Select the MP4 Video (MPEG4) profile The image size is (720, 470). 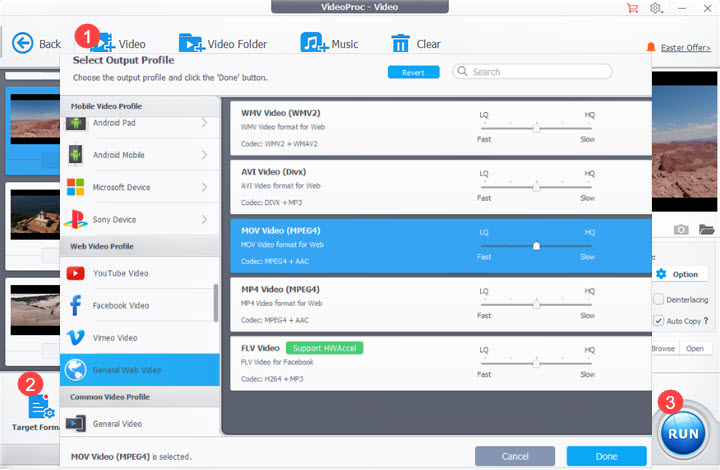point(441,304)
